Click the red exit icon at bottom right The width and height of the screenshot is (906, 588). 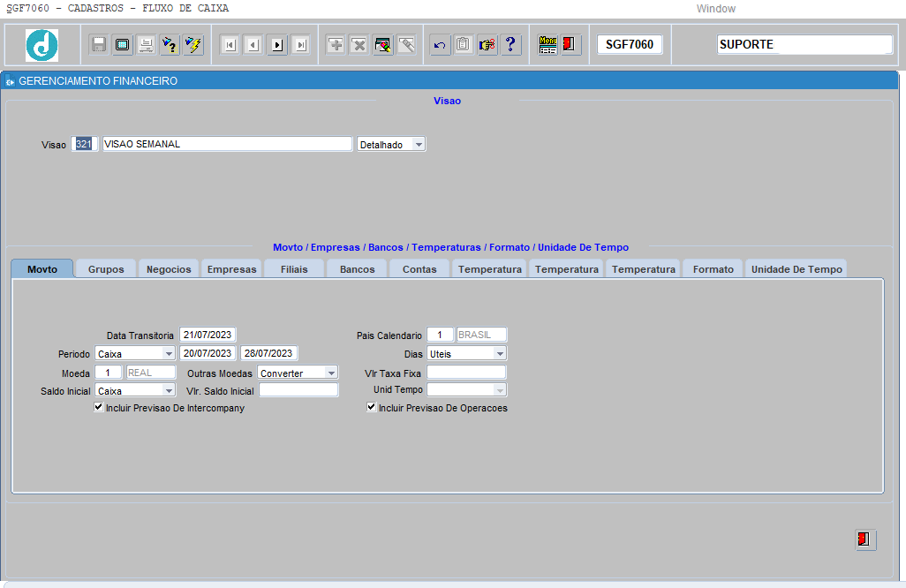click(x=865, y=539)
